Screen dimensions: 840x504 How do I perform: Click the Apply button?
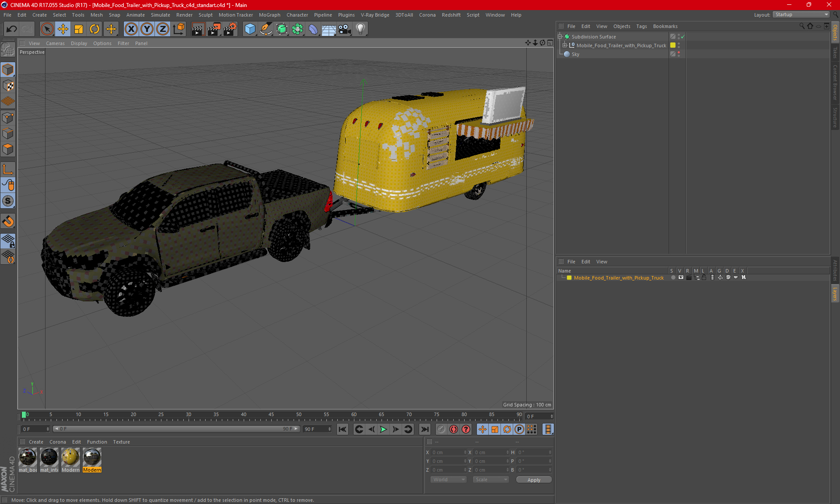click(x=534, y=479)
